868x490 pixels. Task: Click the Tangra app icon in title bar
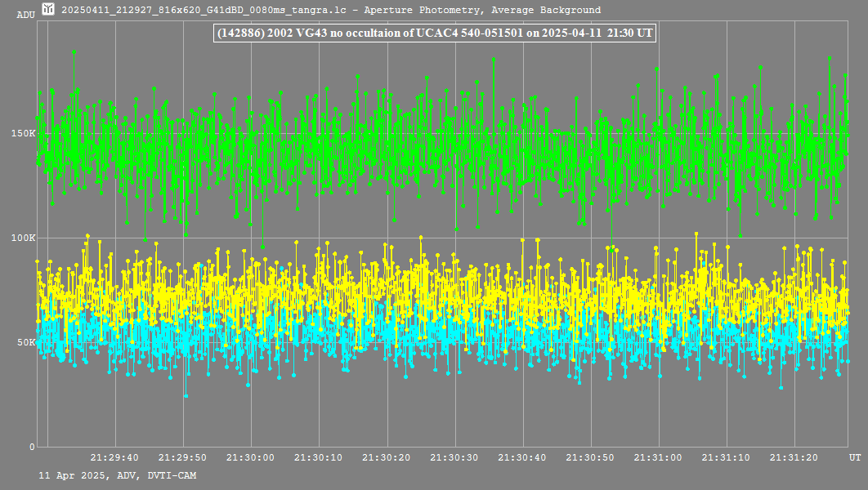(50, 10)
